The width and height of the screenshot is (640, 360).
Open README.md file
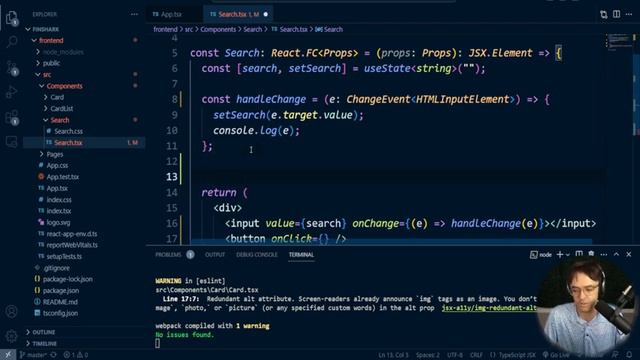(60, 302)
